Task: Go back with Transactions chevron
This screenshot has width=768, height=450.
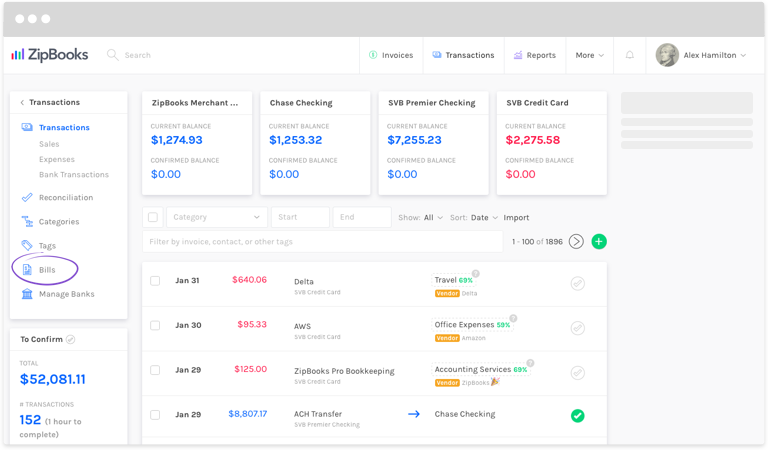Action: [x=22, y=102]
